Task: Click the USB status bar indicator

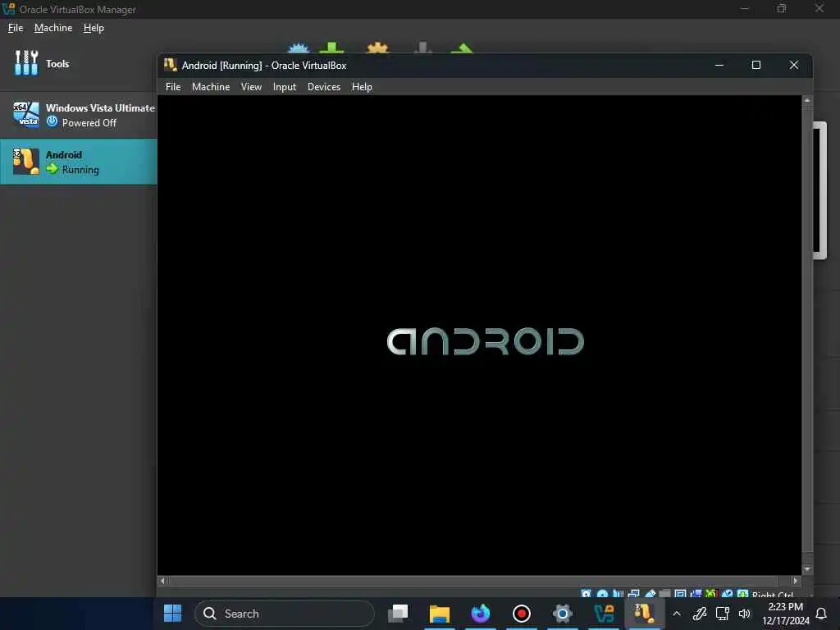Action: (x=651, y=594)
